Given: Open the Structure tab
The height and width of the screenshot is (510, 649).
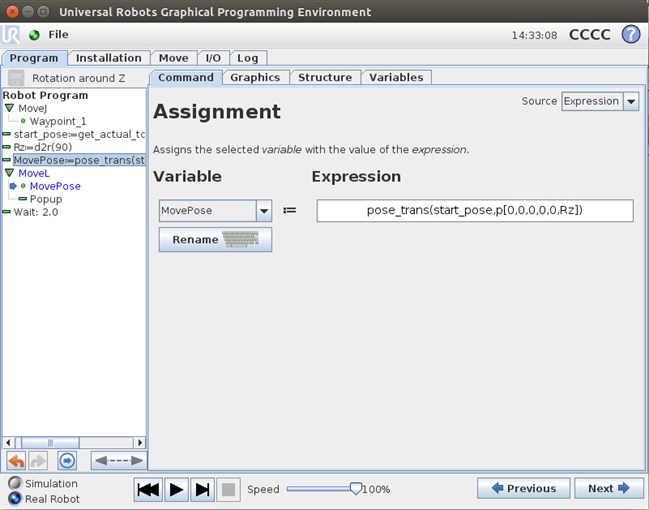Looking at the screenshot, I should click(325, 77).
